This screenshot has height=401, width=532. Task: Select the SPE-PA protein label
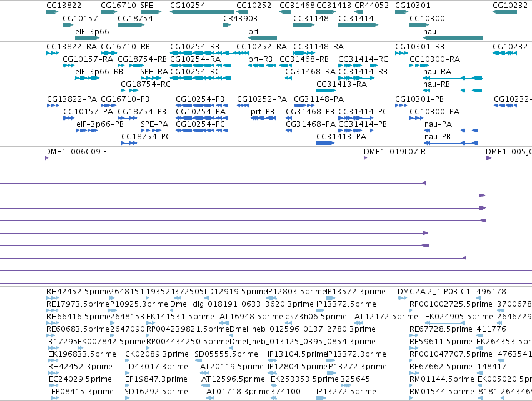pyautogui.click(x=154, y=124)
